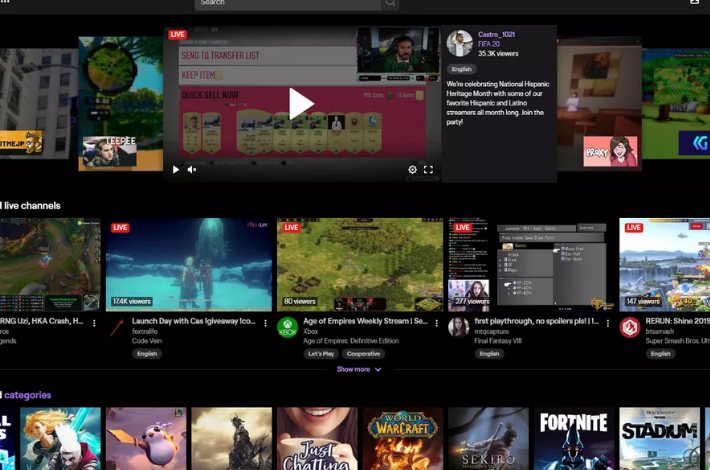The height and width of the screenshot is (470, 710).
Task: Open the player settings gear
Action: (413, 169)
